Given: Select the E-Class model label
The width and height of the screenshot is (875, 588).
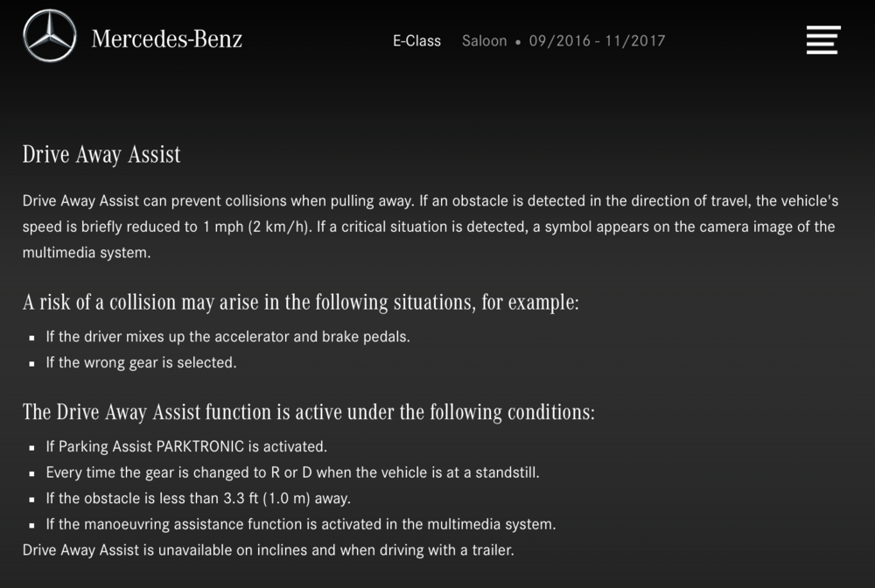Looking at the screenshot, I should 416,41.
